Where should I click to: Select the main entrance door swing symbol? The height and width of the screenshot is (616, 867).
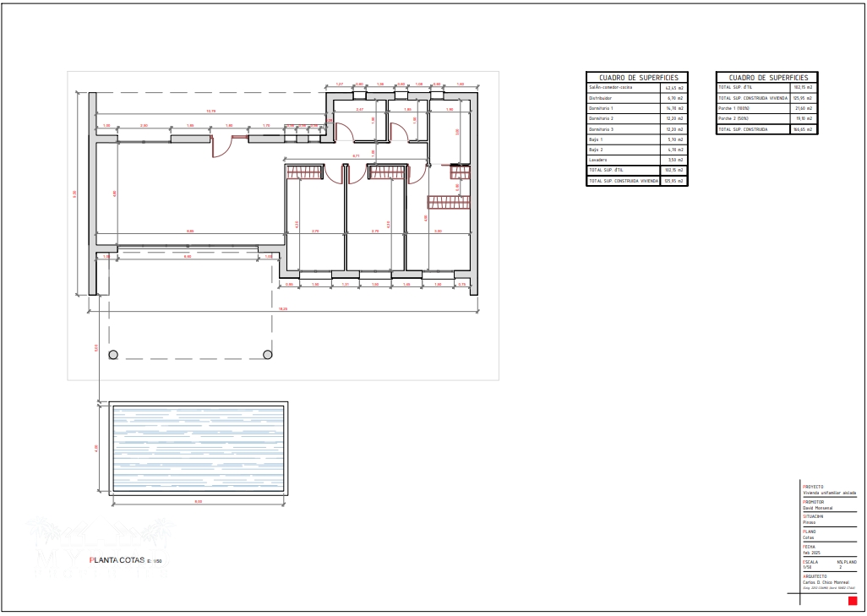tap(221, 148)
